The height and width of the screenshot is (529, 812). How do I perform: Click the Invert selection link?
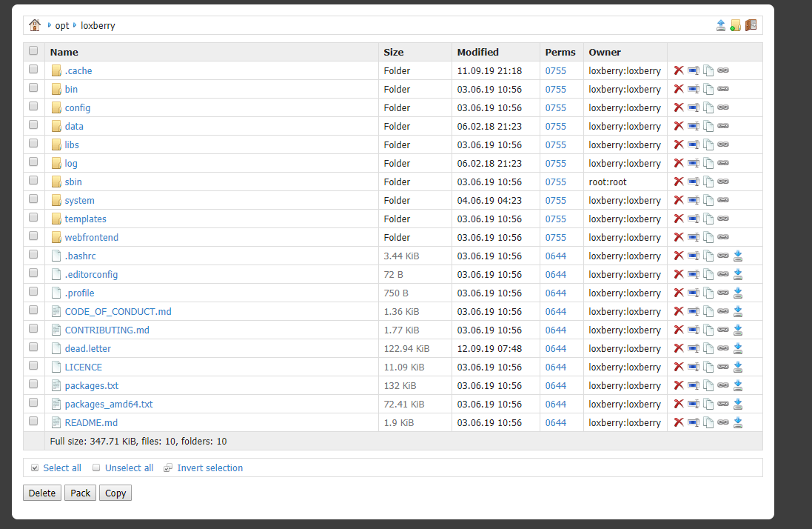pyautogui.click(x=209, y=468)
